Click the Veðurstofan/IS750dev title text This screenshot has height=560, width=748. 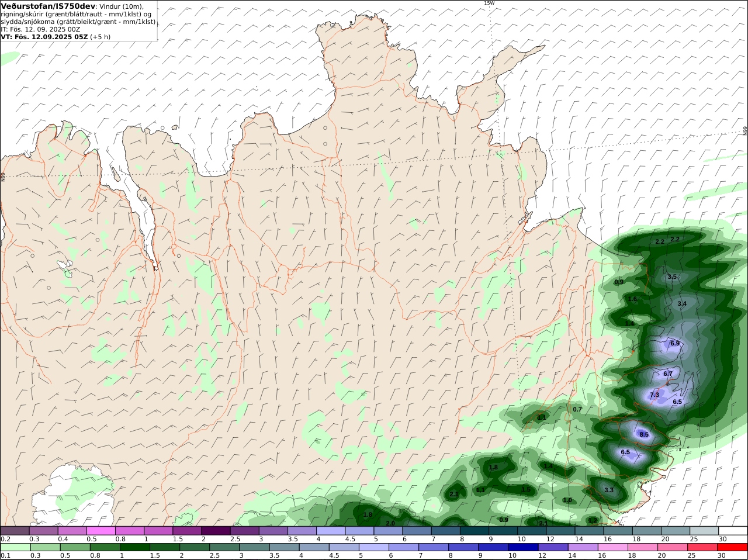coord(49,6)
